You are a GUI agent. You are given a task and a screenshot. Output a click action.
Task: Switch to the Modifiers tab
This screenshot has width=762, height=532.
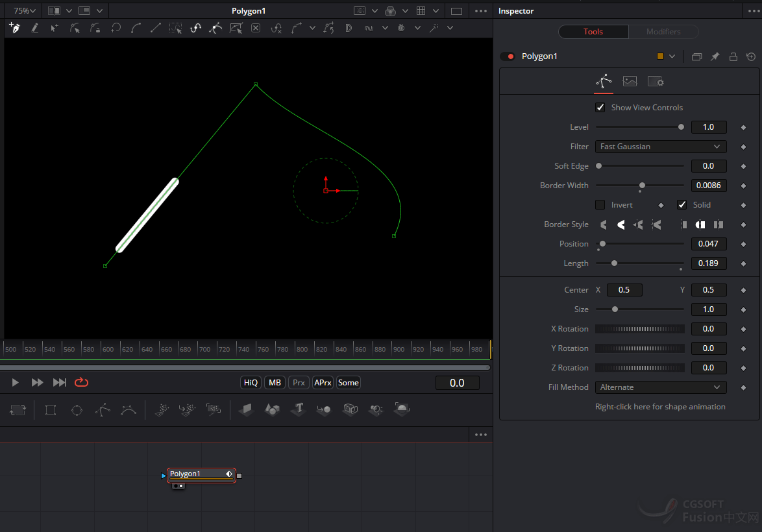[663, 32]
